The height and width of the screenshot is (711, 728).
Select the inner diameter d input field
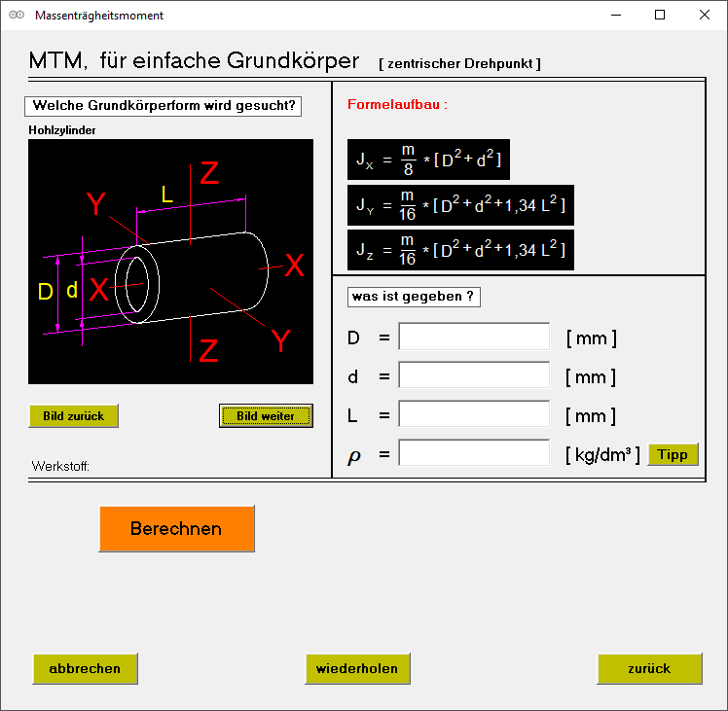tap(474, 376)
